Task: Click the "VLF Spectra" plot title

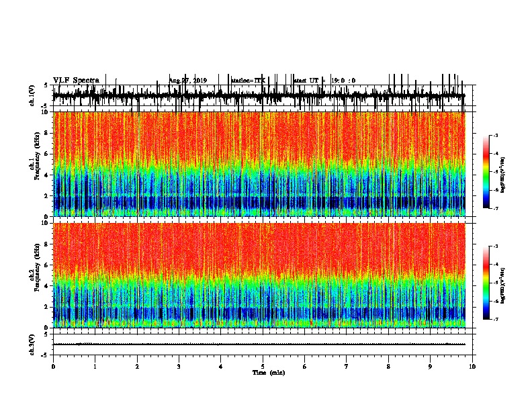Action: [x=76, y=81]
